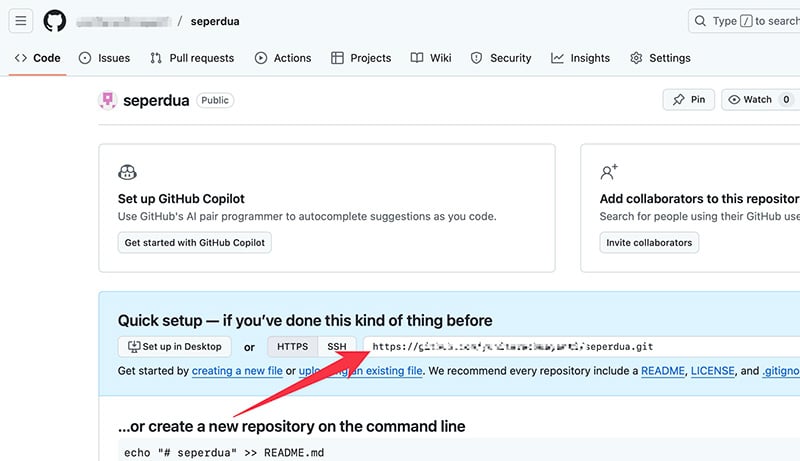The image size is (800, 461).
Task: Click Set up in Desktop button
Action: pos(174,347)
